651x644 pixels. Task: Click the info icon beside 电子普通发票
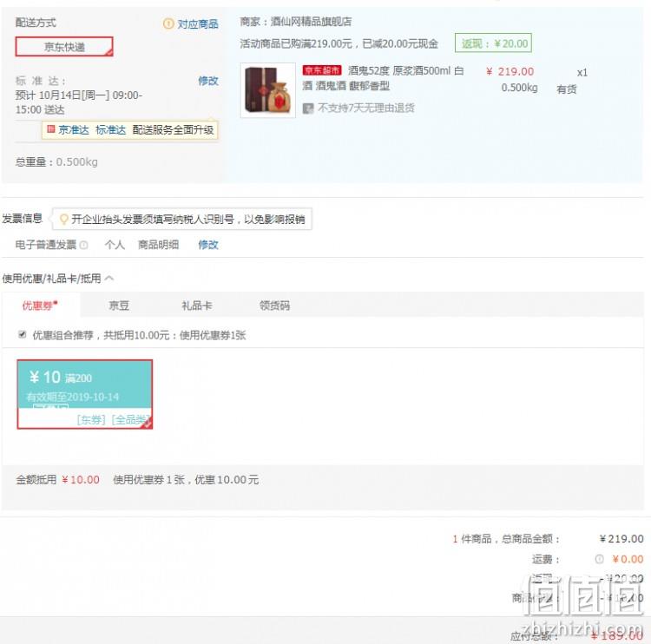(x=84, y=245)
